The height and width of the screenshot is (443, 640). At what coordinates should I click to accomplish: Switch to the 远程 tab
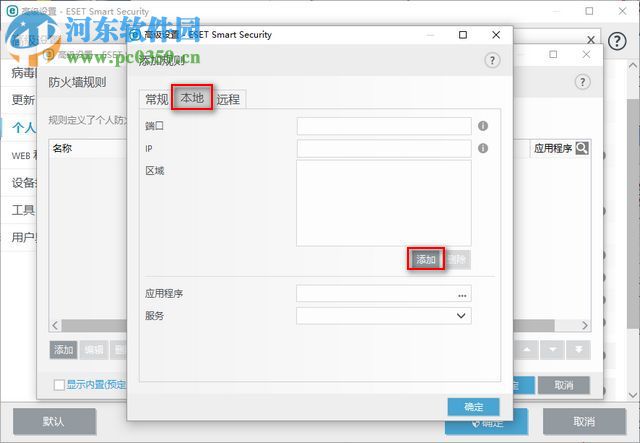[x=229, y=99]
